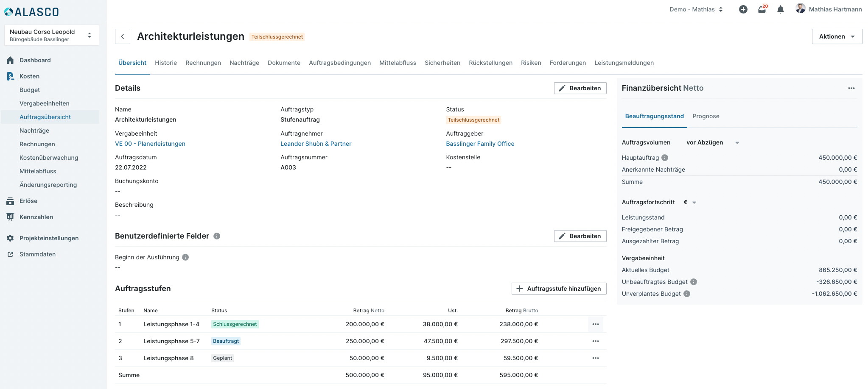Click the Schlussgerechnet status badge
This screenshot has height=389, width=868.
pos(235,324)
